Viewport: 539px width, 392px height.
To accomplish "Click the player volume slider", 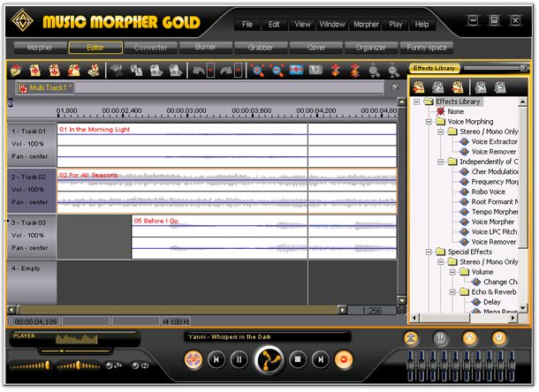I will pyautogui.click(x=30, y=366).
